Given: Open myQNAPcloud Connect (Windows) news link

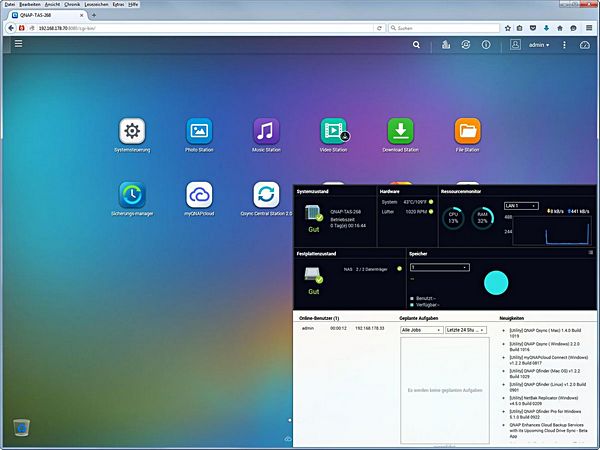Looking at the screenshot, I should coord(549,360).
